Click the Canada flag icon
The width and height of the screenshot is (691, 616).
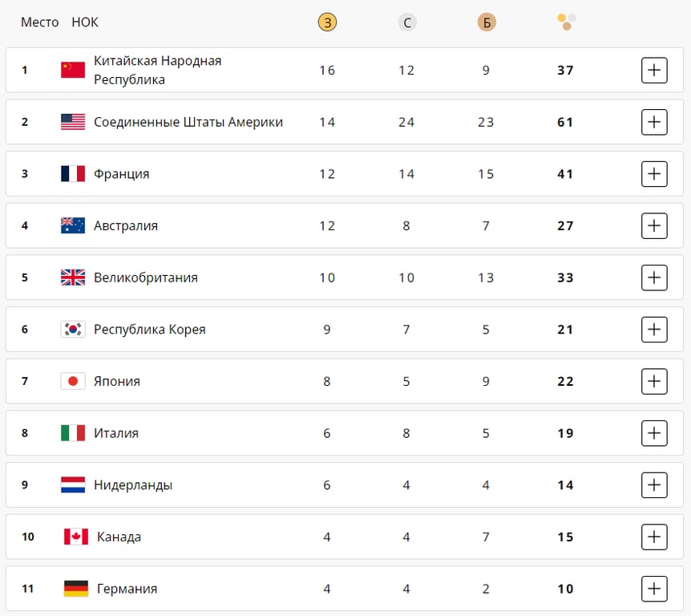pos(76,537)
